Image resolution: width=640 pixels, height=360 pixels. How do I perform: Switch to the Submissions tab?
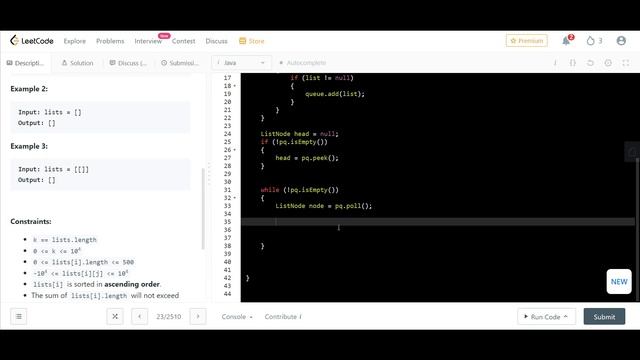point(180,63)
